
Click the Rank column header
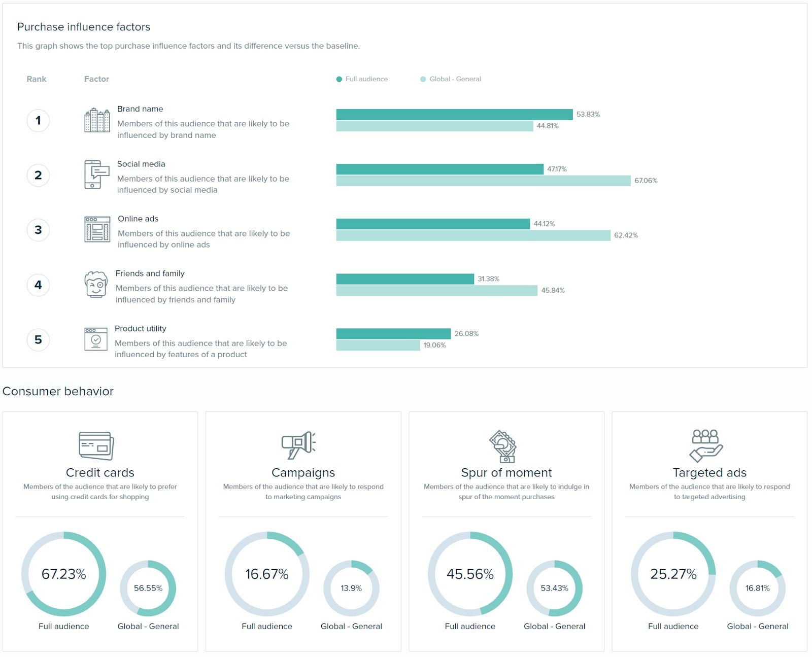[36, 79]
